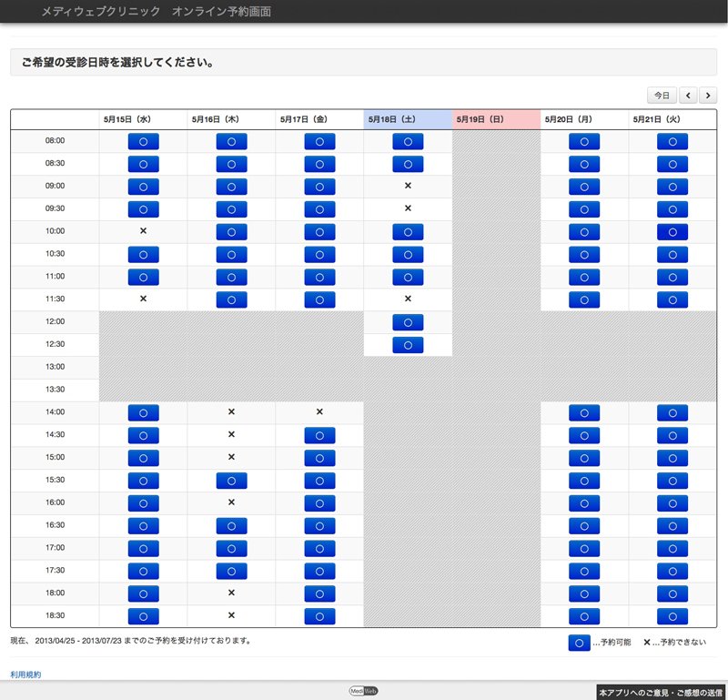This screenshot has width=728, height=700.
Task: Book 10:00 on 5月17日（金）
Action: click(x=319, y=232)
